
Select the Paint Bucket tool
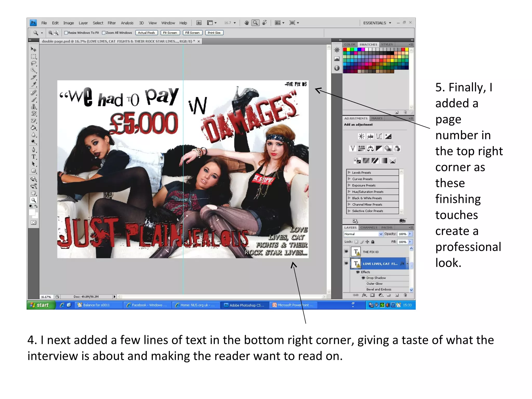click(x=34, y=128)
